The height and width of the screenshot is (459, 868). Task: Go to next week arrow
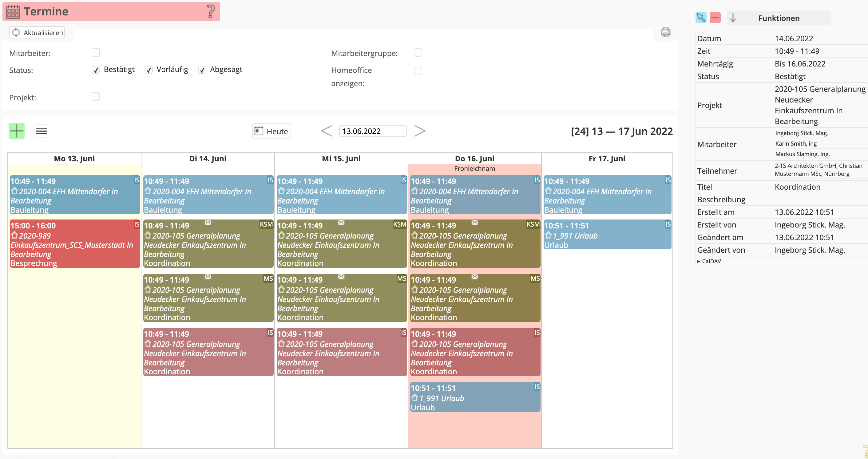pos(419,131)
